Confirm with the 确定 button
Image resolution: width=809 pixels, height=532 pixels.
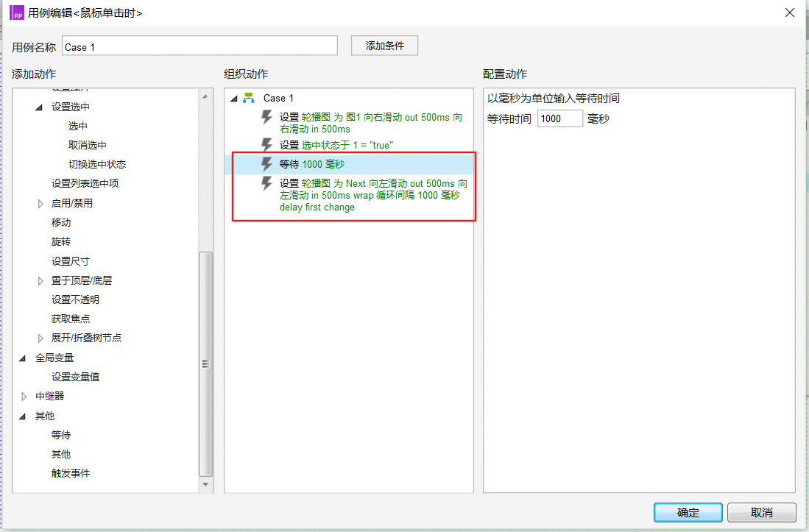click(x=688, y=512)
